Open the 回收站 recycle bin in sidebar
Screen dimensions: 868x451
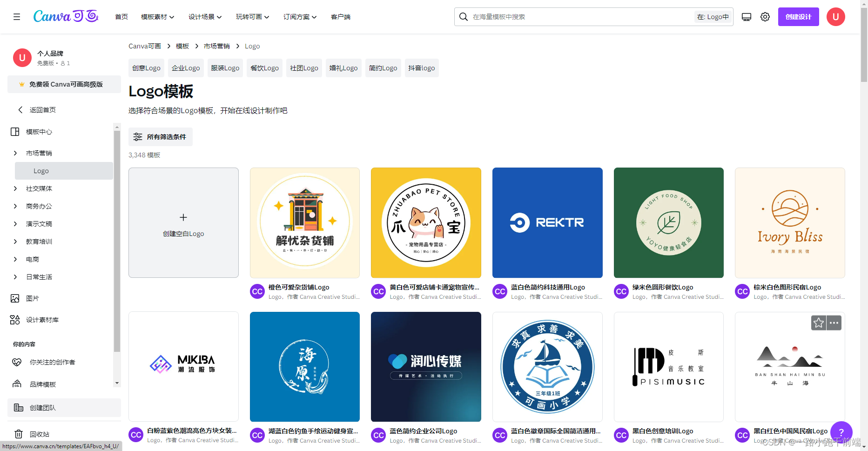pyautogui.click(x=40, y=434)
